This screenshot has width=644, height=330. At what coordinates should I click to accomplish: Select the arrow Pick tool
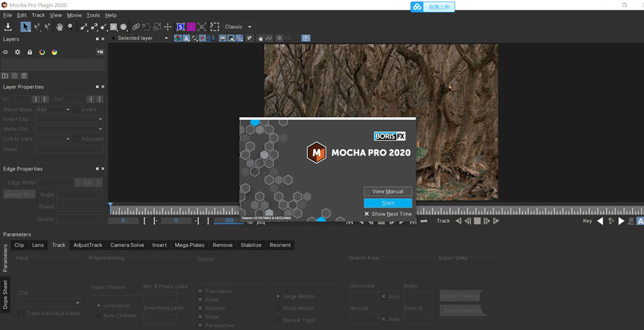(x=26, y=26)
